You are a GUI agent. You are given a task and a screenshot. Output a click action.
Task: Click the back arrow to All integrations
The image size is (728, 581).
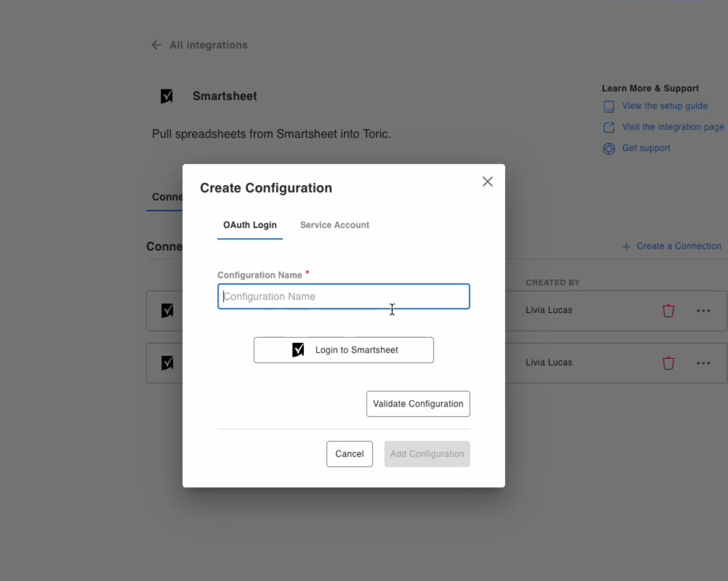(x=156, y=45)
